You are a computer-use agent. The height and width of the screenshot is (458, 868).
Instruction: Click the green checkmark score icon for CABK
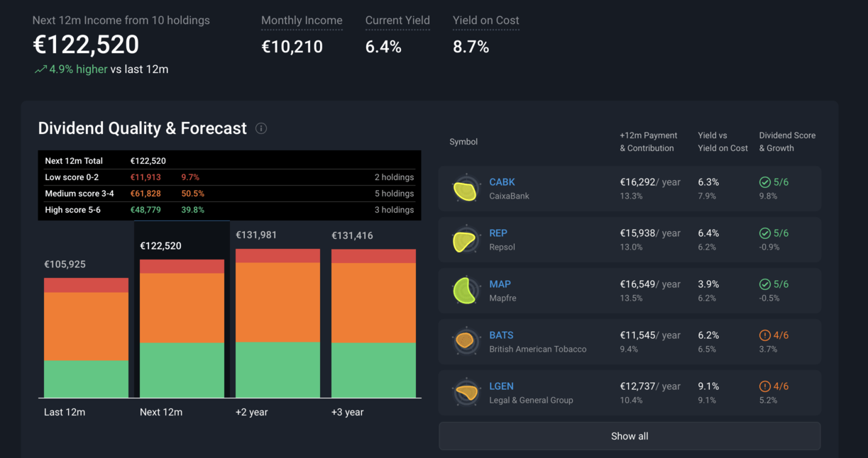click(765, 182)
